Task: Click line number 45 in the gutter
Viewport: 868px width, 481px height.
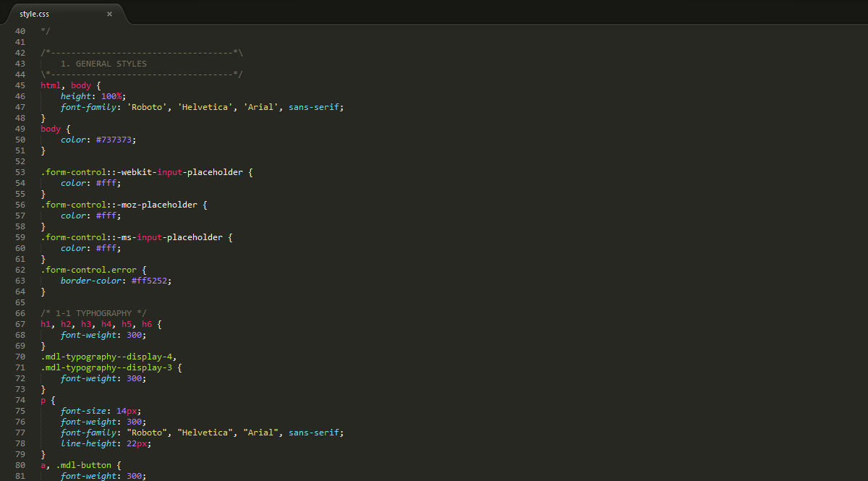Action: coord(20,85)
